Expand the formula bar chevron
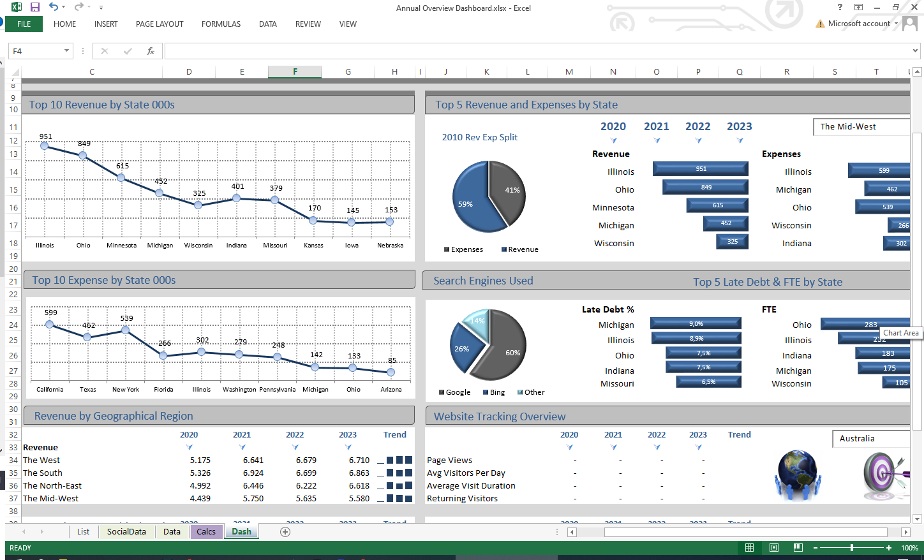Viewport: 924px width, 560px height. click(x=915, y=51)
